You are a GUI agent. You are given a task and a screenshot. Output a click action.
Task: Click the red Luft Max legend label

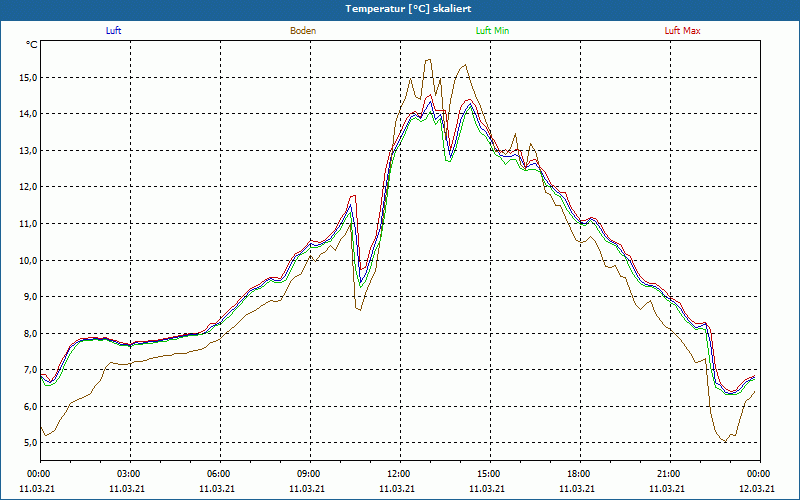pos(682,31)
